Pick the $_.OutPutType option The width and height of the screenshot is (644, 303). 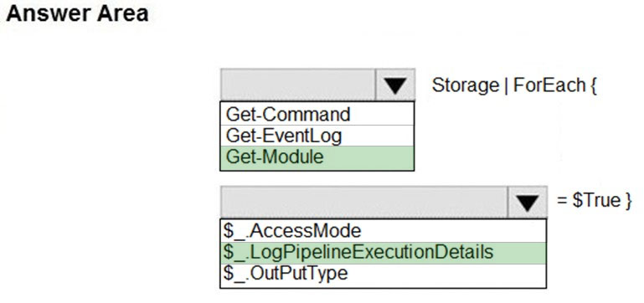(384, 274)
